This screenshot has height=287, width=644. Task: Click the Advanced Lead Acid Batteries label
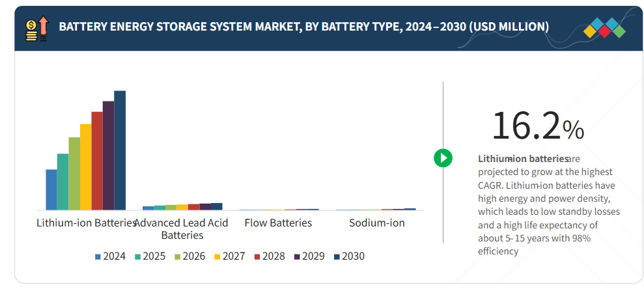coord(182,229)
